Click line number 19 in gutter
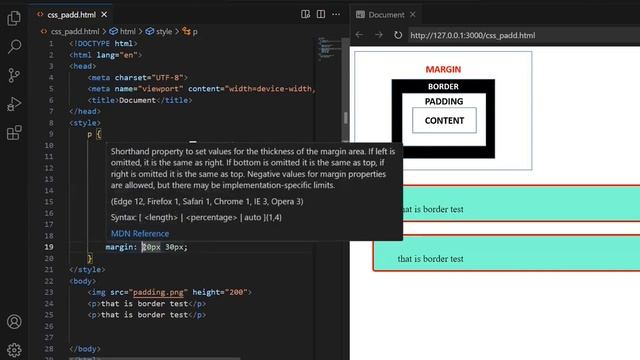 [49, 247]
